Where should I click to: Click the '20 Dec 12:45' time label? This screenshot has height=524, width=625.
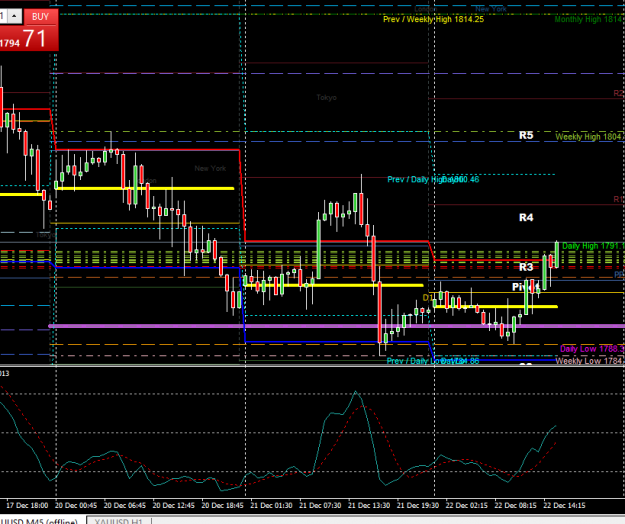[x=173, y=506]
